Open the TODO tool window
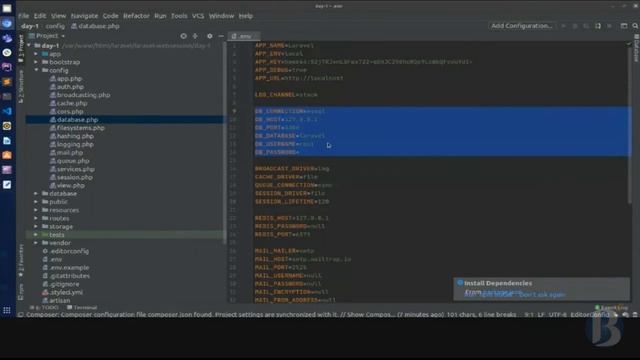640x360 pixels. (x=44, y=307)
